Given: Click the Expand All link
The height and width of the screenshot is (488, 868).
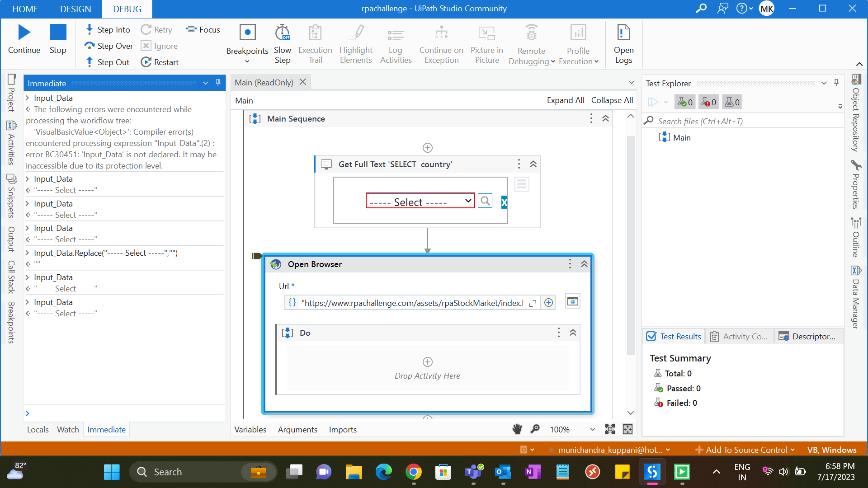Looking at the screenshot, I should pos(565,100).
